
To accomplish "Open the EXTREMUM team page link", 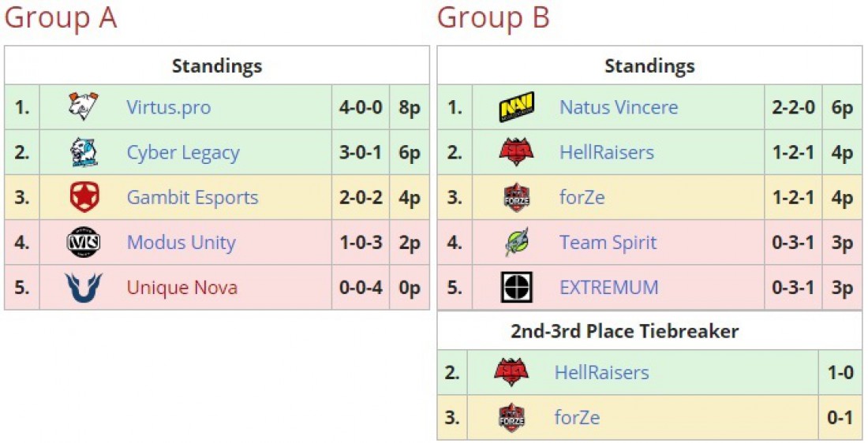I will click(x=609, y=288).
